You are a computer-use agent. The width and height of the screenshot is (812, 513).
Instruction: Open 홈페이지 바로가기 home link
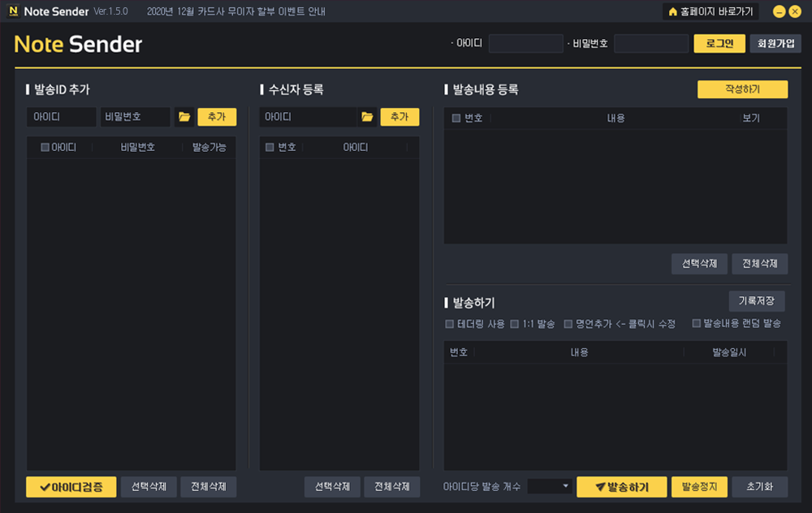tap(710, 11)
